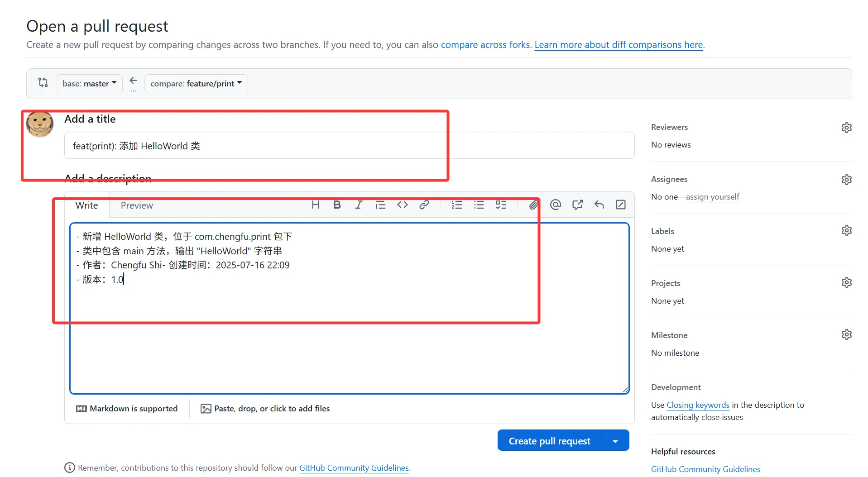Image resolution: width=868 pixels, height=477 pixels.
Task: Open the Labels gear settings
Action: pyautogui.click(x=847, y=230)
